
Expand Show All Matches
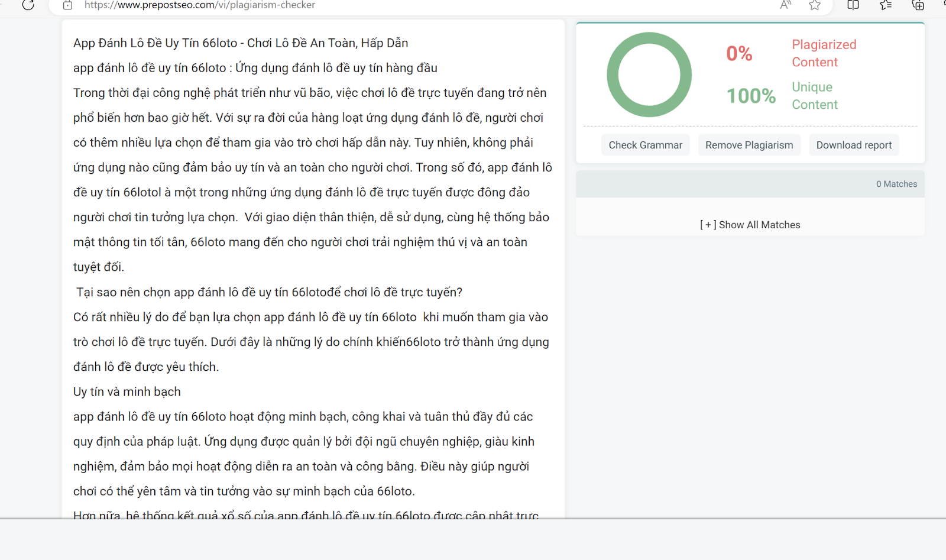pyautogui.click(x=750, y=225)
